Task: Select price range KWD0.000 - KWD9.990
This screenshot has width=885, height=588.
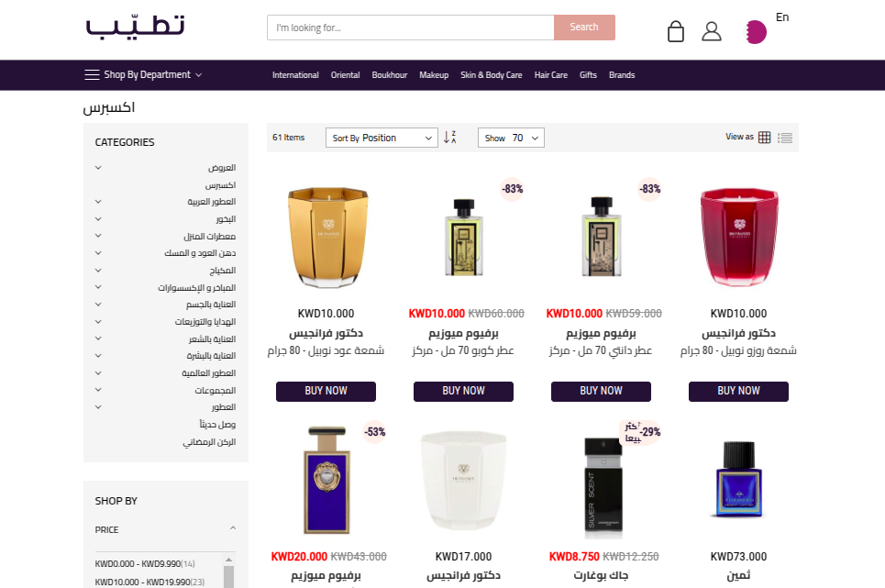Action: [x=145, y=564]
